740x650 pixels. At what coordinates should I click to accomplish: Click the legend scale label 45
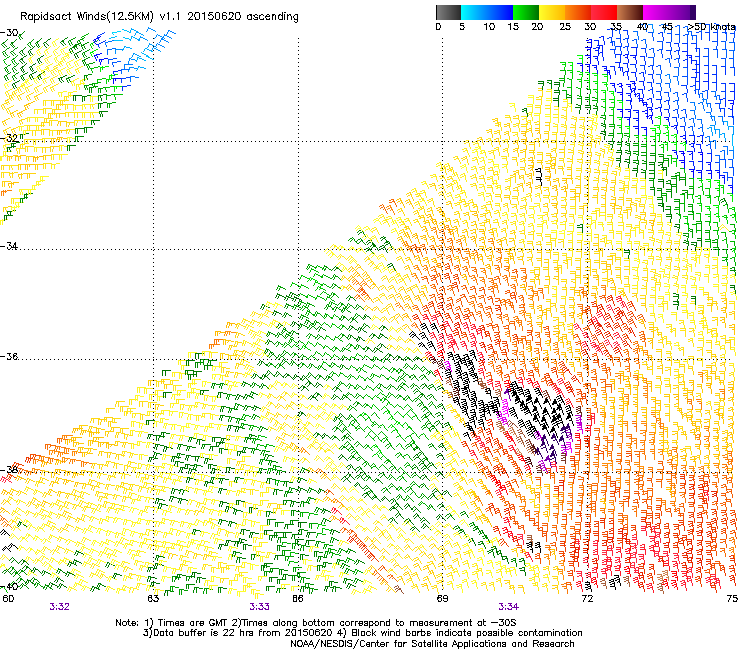point(666,27)
